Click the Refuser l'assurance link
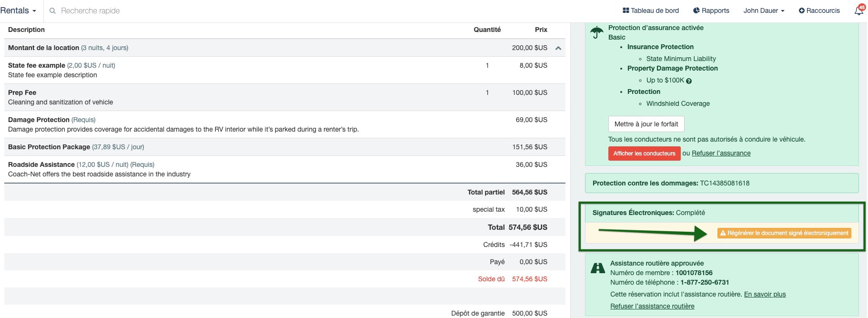Screen dimensions: 868x318 721,153
